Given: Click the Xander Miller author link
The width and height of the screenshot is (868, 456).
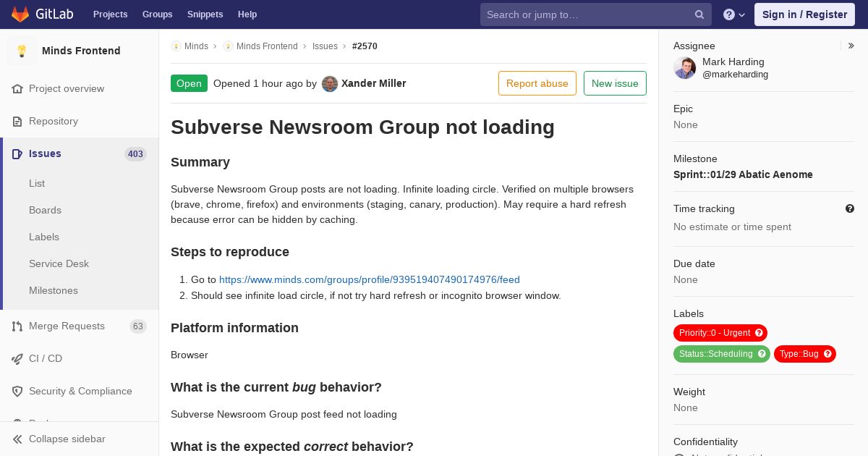Looking at the screenshot, I should pyautogui.click(x=374, y=83).
